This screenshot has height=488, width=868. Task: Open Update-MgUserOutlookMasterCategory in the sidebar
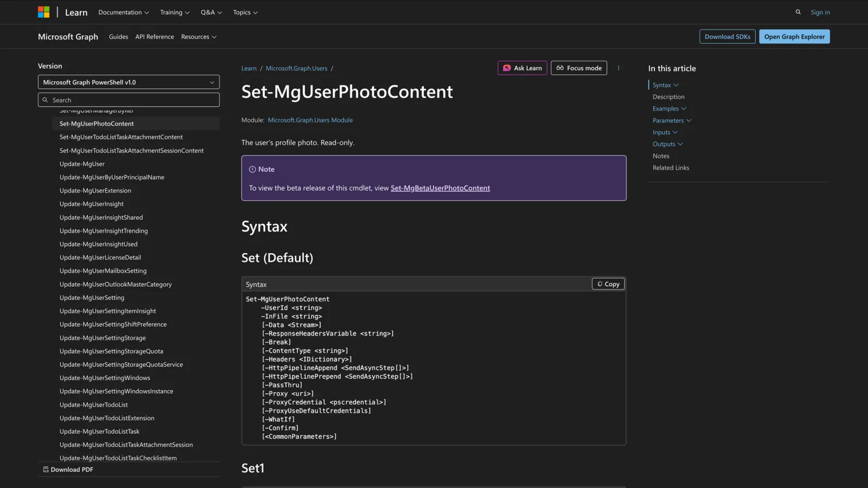tap(116, 284)
